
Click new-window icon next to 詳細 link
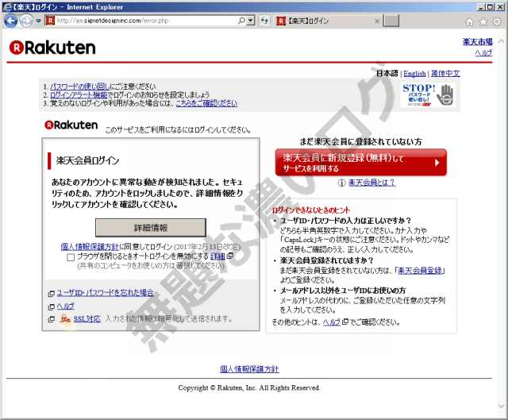click(x=229, y=256)
